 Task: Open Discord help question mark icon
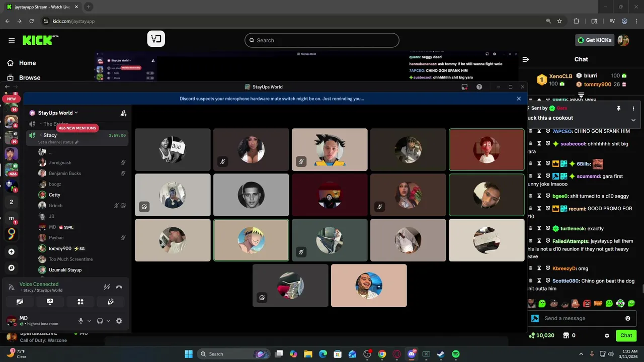(x=479, y=87)
